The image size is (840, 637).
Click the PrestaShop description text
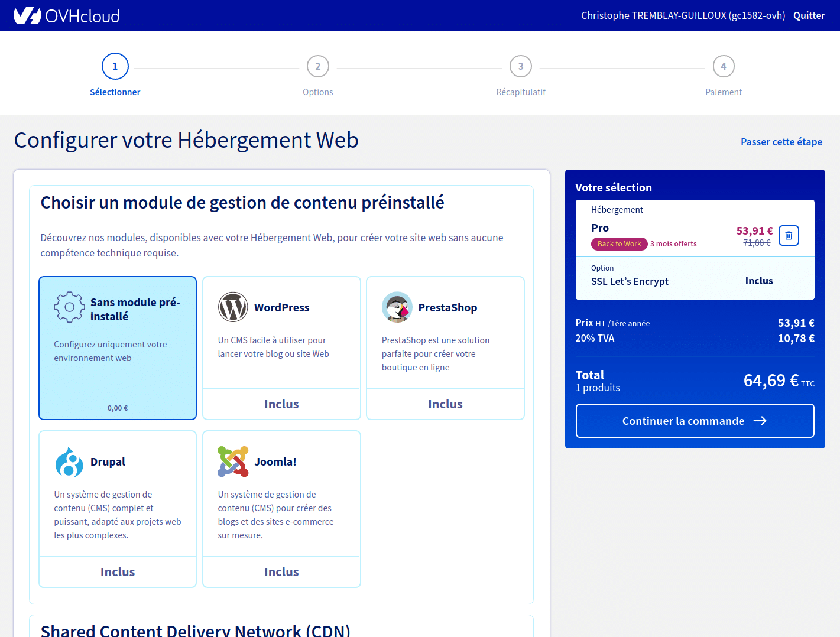click(x=436, y=354)
